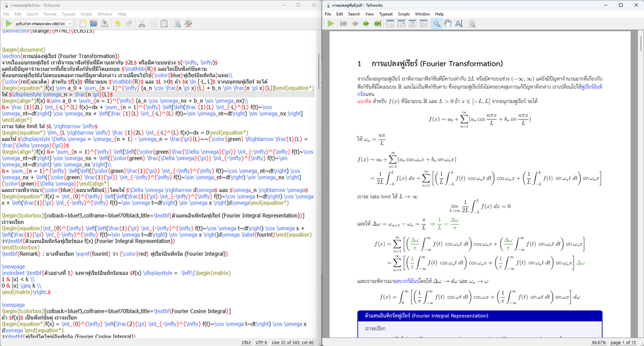Open the Scripts menu in the editor window

click(x=86, y=14)
